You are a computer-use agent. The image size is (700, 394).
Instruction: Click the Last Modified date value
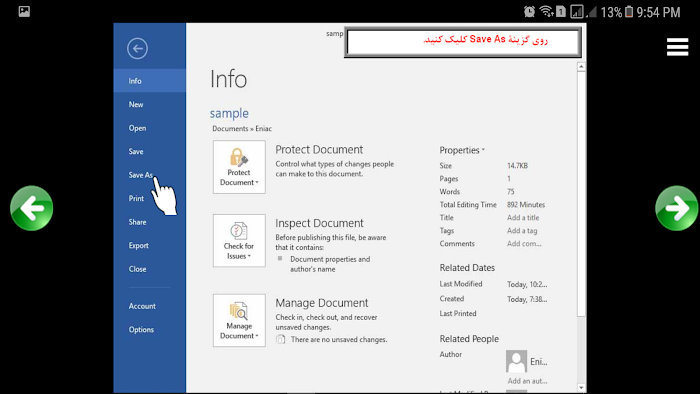pos(527,284)
